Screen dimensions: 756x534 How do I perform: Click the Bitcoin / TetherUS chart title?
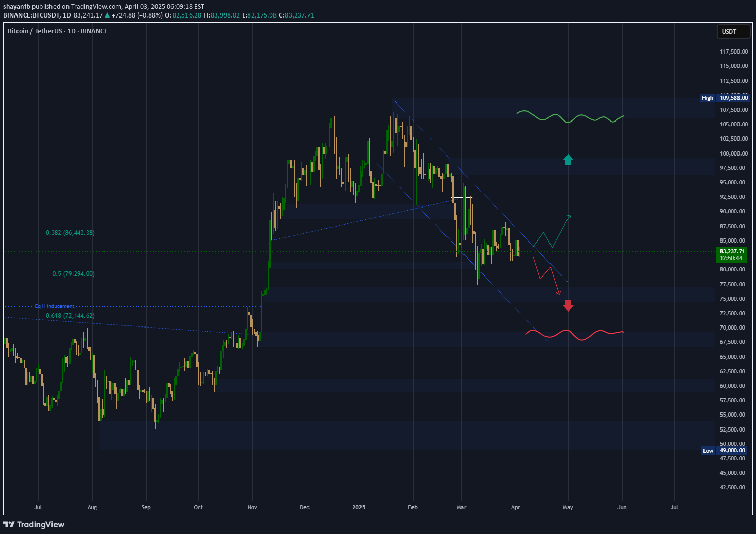click(x=58, y=31)
